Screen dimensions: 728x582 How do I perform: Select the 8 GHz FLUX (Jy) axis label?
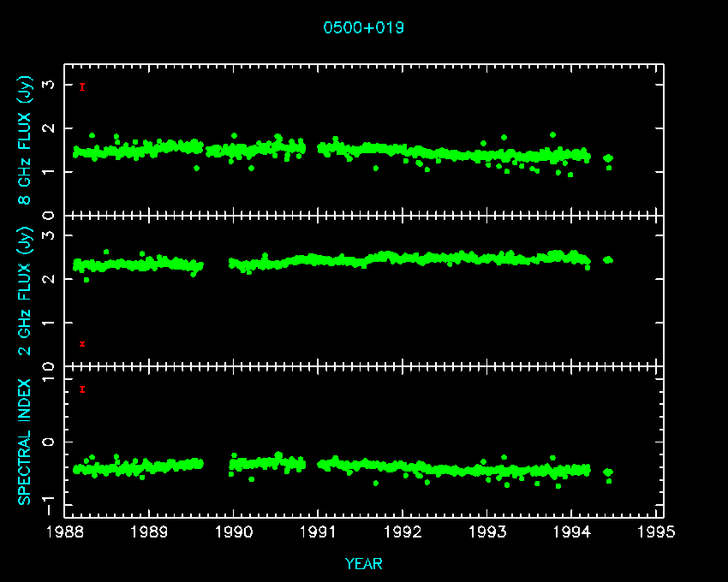(x=26, y=141)
